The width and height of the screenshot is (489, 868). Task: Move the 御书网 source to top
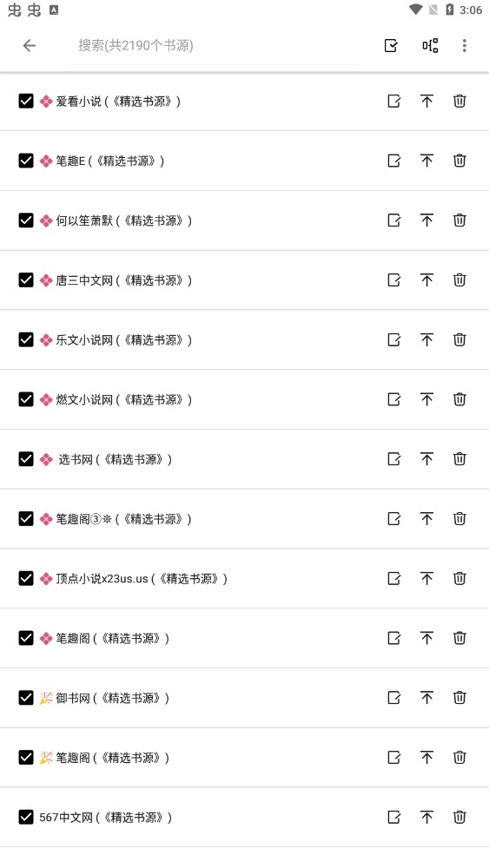click(x=426, y=698)
